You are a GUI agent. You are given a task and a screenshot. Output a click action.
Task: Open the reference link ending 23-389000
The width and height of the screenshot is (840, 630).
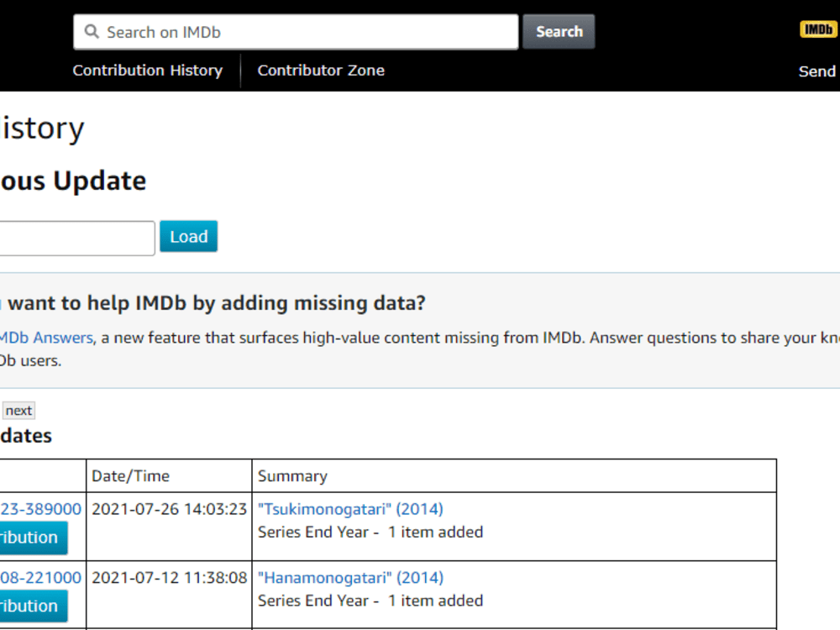40,509
